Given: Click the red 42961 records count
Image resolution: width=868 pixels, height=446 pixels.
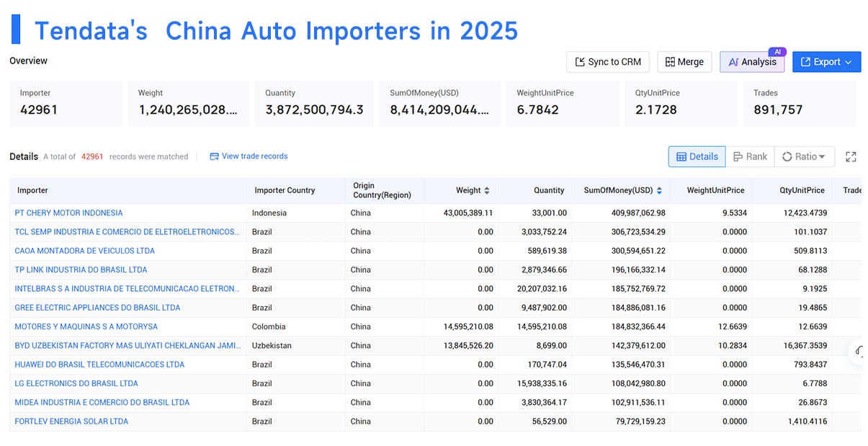Looking at the screenshot, I should point(92,156).
